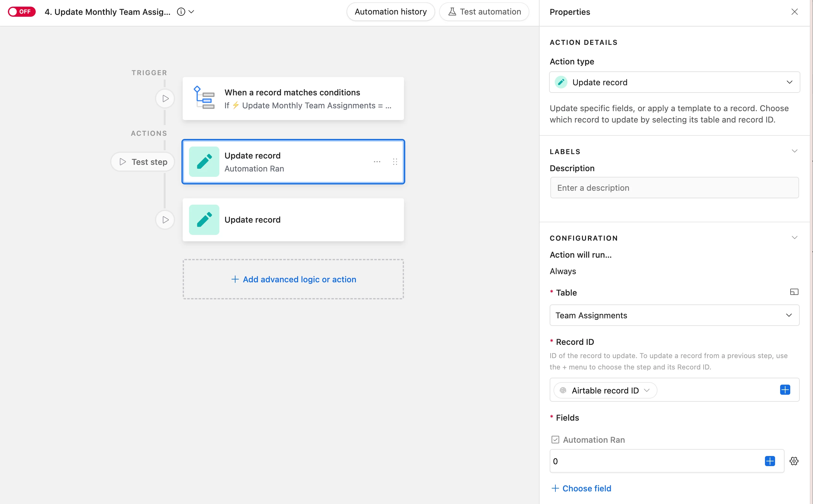Click play icon beside second Update record
This screenshot has width=813, height=504.
click(165, 220)
